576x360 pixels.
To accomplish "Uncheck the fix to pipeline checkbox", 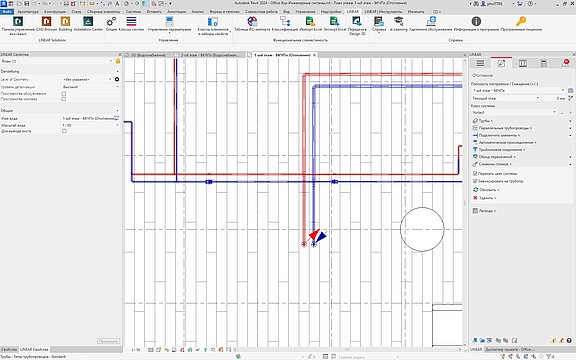I will 475,181.
